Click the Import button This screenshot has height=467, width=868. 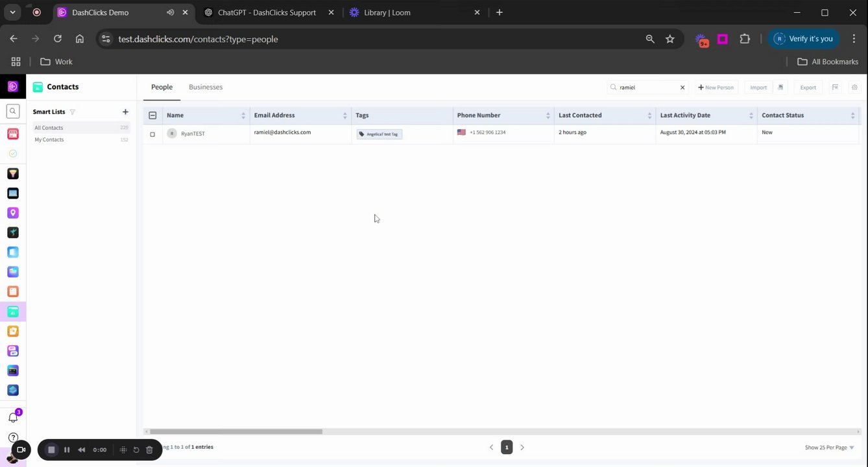pos(758,87)
